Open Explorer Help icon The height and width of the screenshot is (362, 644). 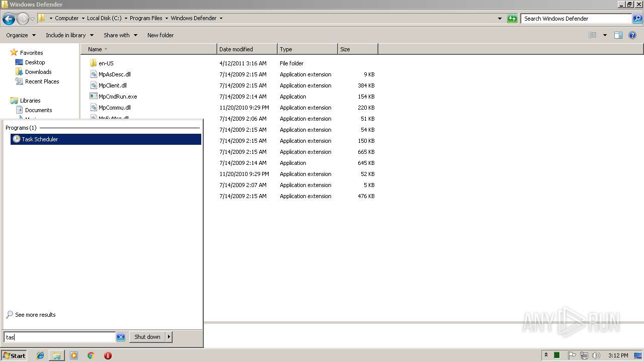tap(632, 35)
